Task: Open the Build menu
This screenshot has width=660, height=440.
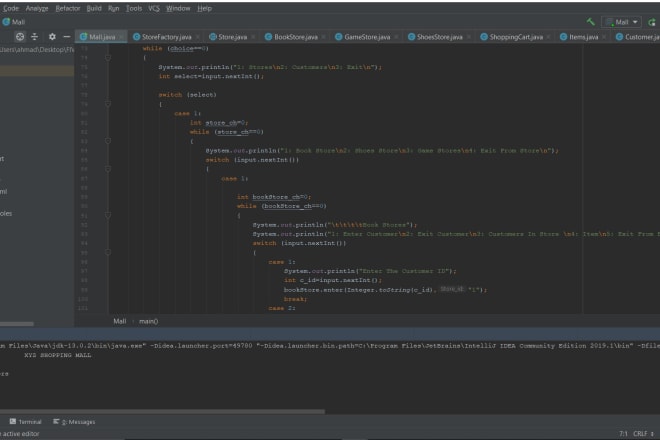Action: (x=94, y=8)
